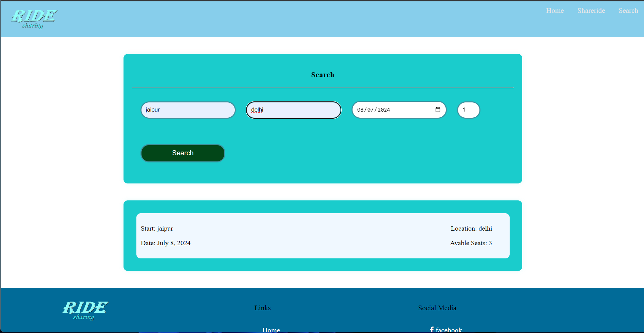This screenshot has height=333, width=644.
Task: Select the ride result card from jaipur
Action: coord(323,236)
